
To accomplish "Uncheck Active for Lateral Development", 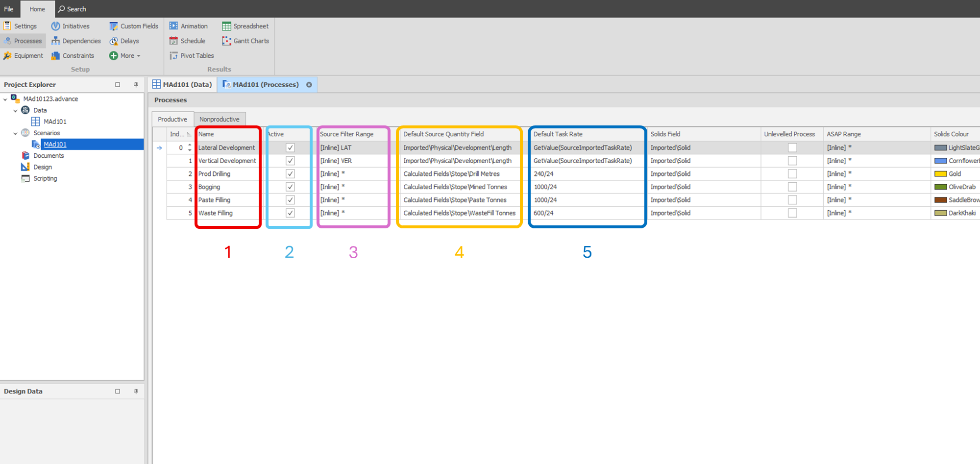I will (290, 147).
